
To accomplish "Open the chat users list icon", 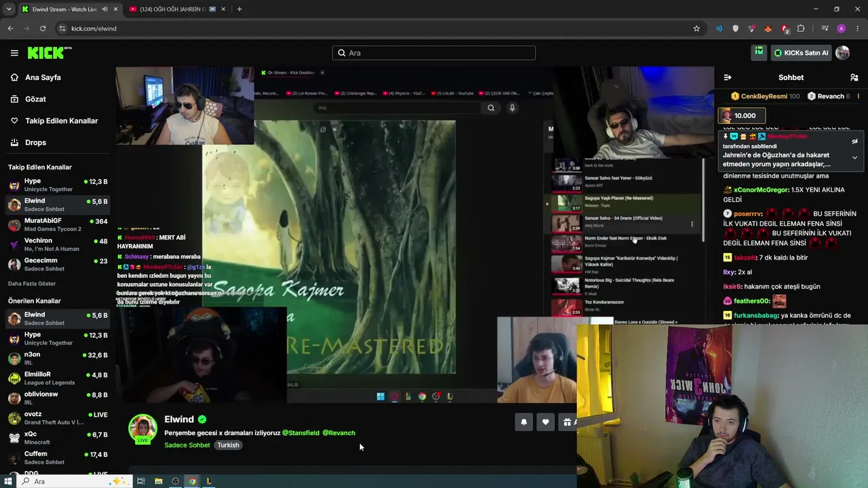I will coord(854,77).
